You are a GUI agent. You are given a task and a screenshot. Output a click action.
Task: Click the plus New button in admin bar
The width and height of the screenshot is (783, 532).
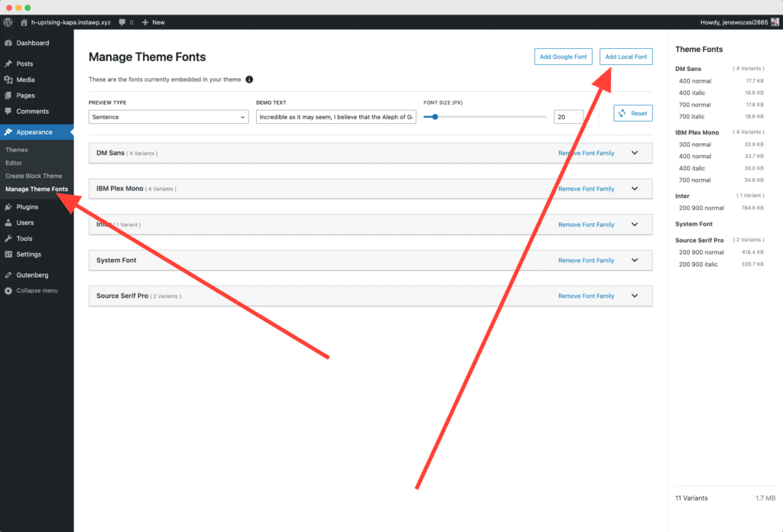153,22
